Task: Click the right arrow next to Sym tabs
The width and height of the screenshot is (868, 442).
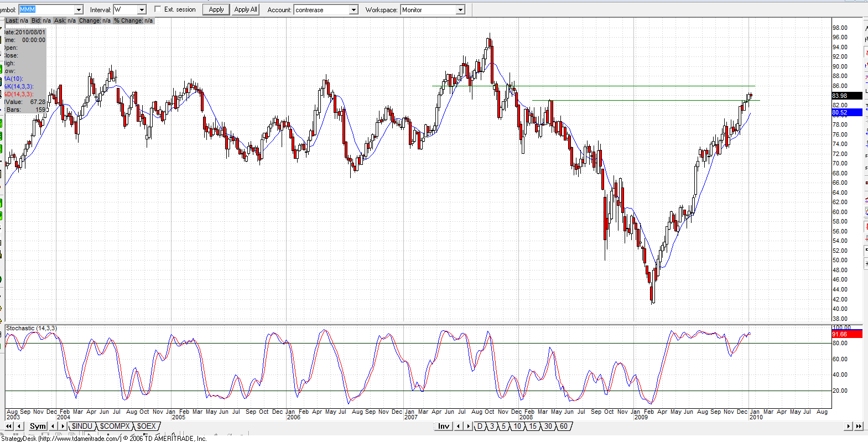Action: (62, 426)
